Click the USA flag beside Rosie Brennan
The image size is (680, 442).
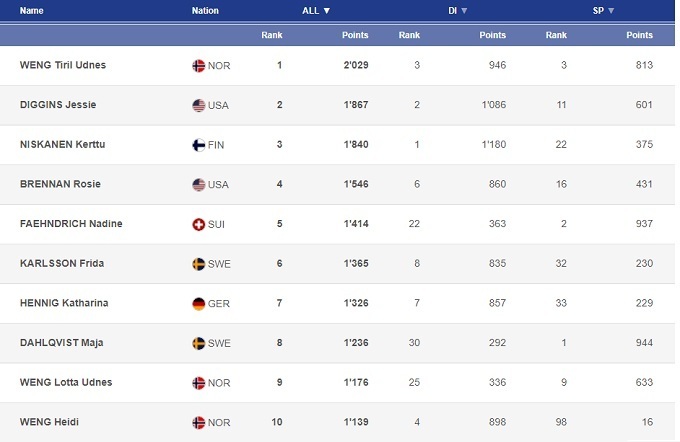coord(198,185)
